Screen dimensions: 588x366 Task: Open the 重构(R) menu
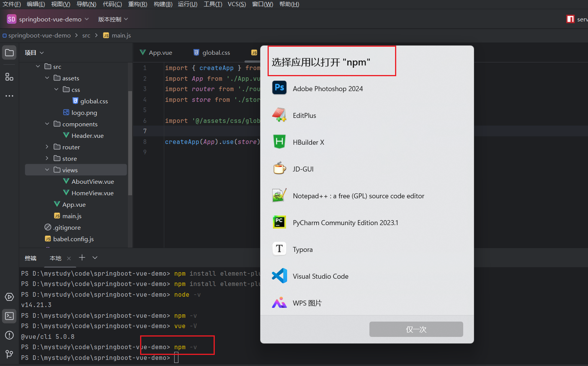click(138, 4)
